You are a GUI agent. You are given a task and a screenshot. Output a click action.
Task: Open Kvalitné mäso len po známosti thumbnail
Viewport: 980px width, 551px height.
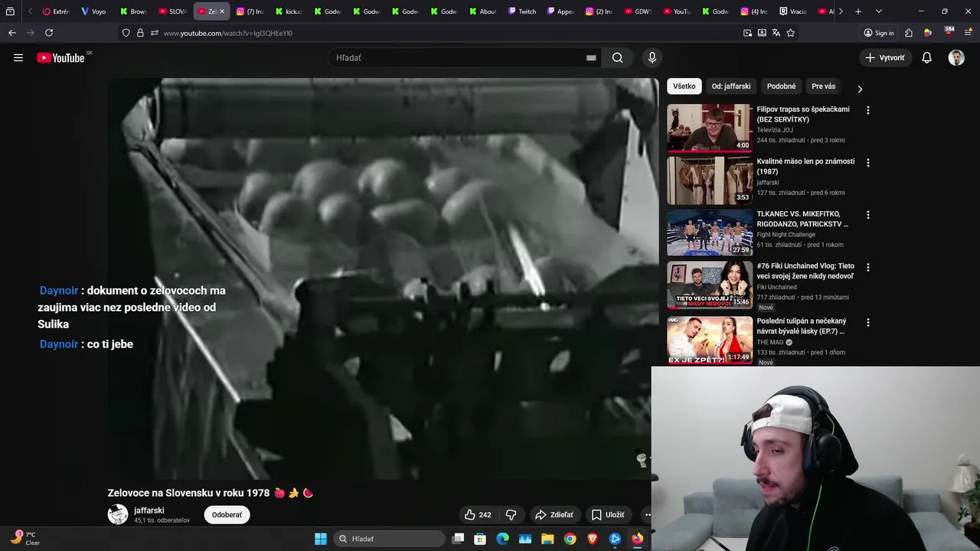710,181
